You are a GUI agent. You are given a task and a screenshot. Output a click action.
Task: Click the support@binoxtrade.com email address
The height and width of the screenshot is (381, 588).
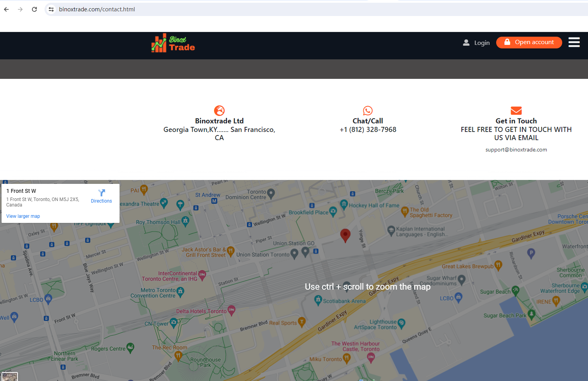pyautogui.click(x=516, y=150)
